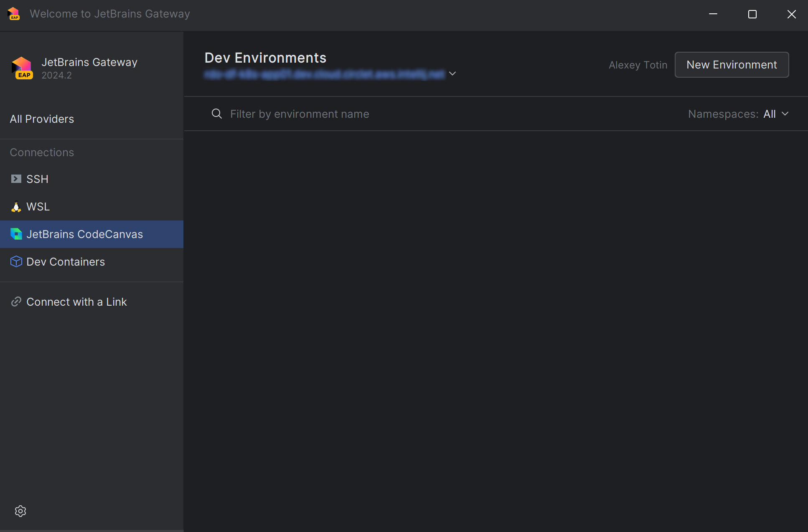Click the SSH terminal icon
Image resolution: width=808 pixels, height=532 pixels.
[16, 179]
